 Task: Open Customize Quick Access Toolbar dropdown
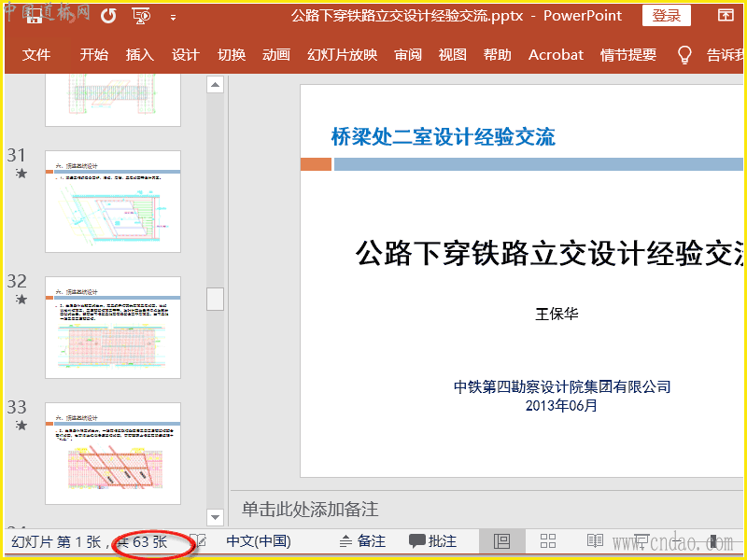pos(173,18)
